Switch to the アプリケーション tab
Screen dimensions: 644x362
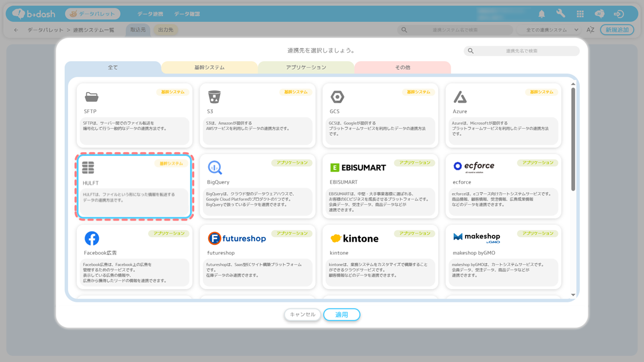[x=306, y=68]
